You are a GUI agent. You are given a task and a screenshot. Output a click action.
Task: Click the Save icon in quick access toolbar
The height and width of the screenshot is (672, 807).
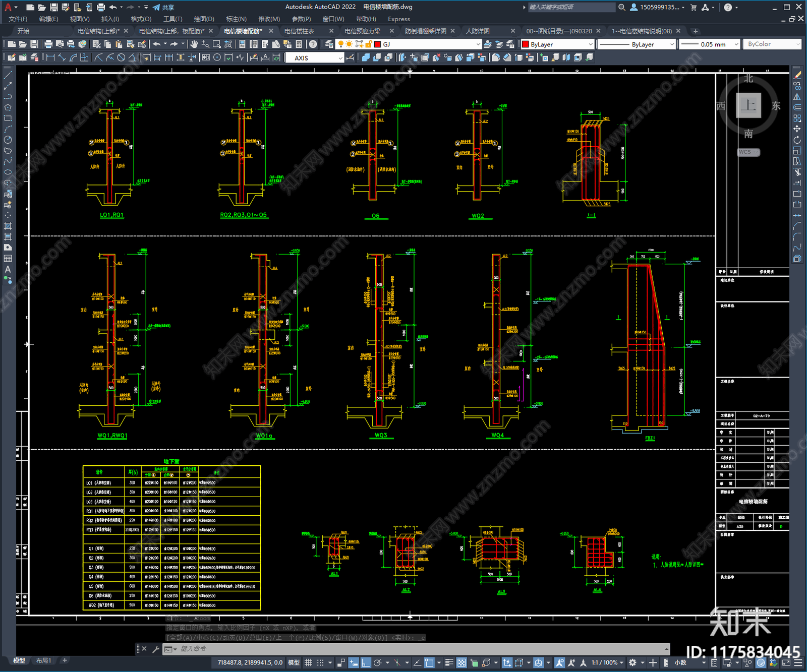pos(53,7)
